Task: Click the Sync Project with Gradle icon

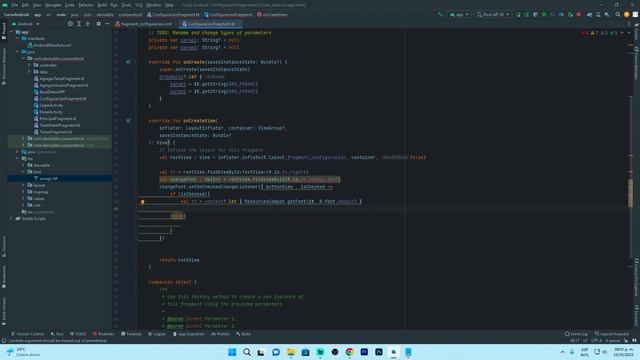Action: tap(589, 15)
